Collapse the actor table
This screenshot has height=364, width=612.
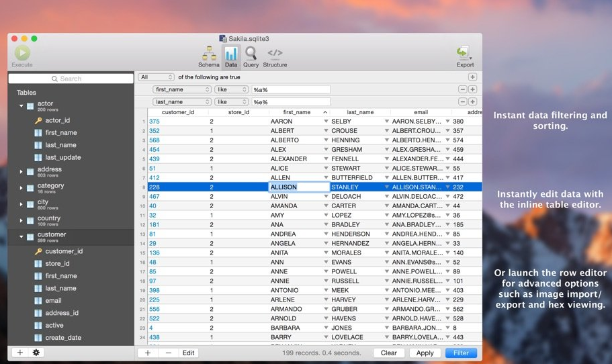[21, 105]
